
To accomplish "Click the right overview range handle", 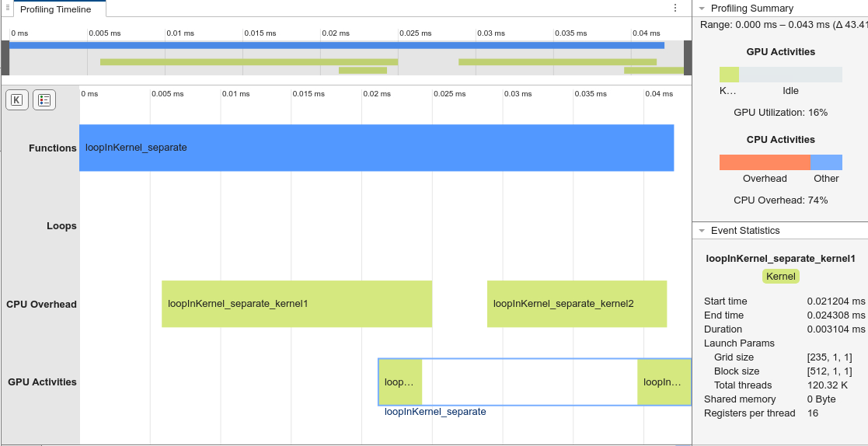I will coord(687,57).
